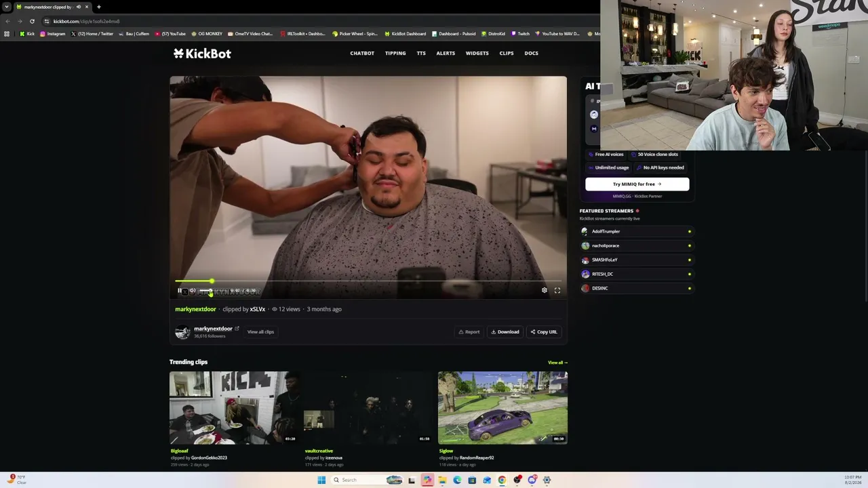Open the WIDGETS menu
The height and width of the screenshot is (488, 868).
(x=477, y=54)
